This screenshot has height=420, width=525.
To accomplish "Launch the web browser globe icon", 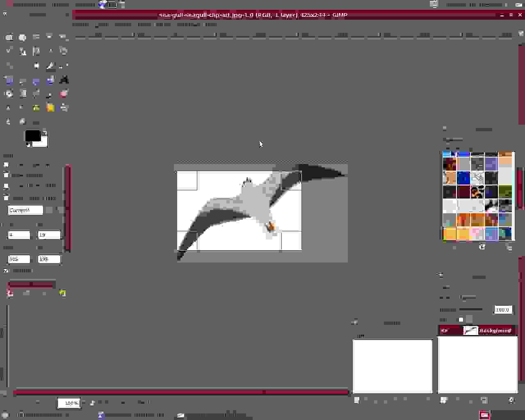I will [102, 5].
